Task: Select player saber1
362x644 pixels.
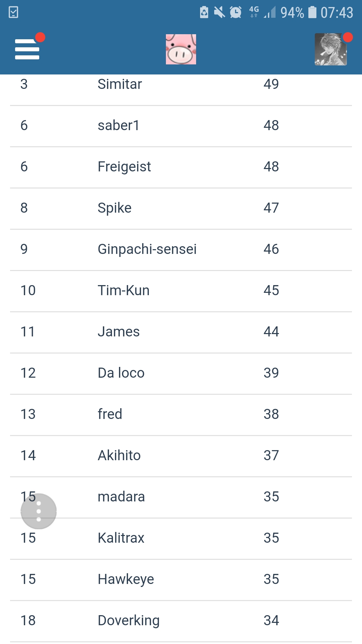Action: (181, 126)
